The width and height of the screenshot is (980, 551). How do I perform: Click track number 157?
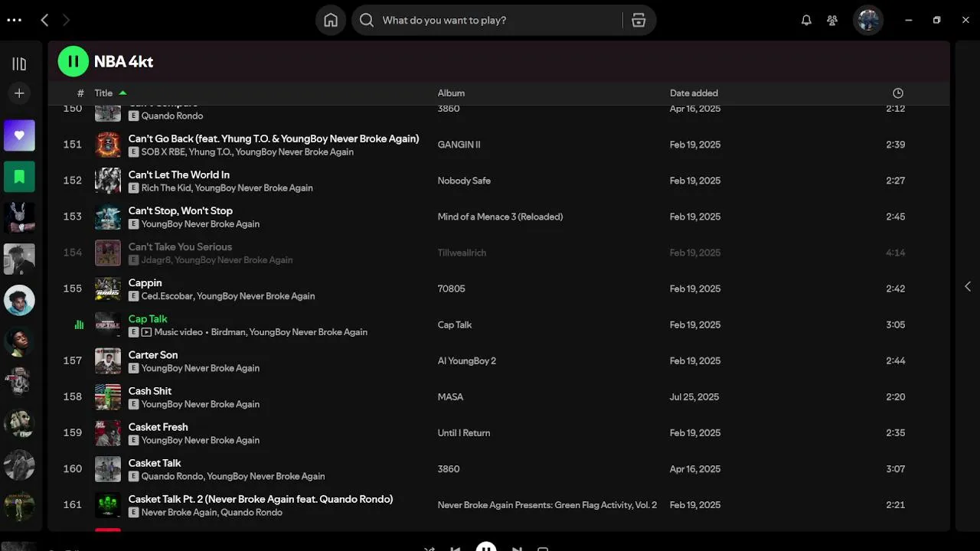click(73, 360)
